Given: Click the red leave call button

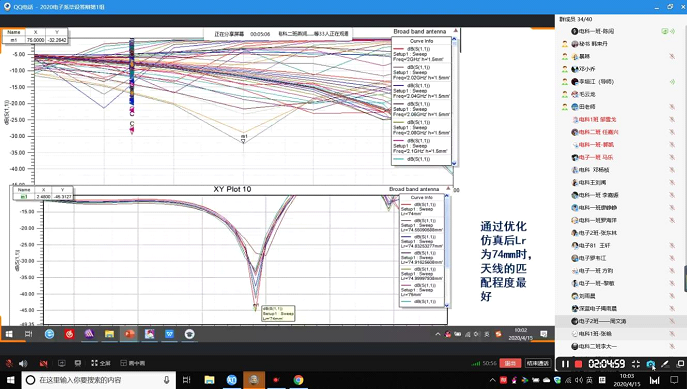Looking at the screenshot, I should [x=510, y=363].
